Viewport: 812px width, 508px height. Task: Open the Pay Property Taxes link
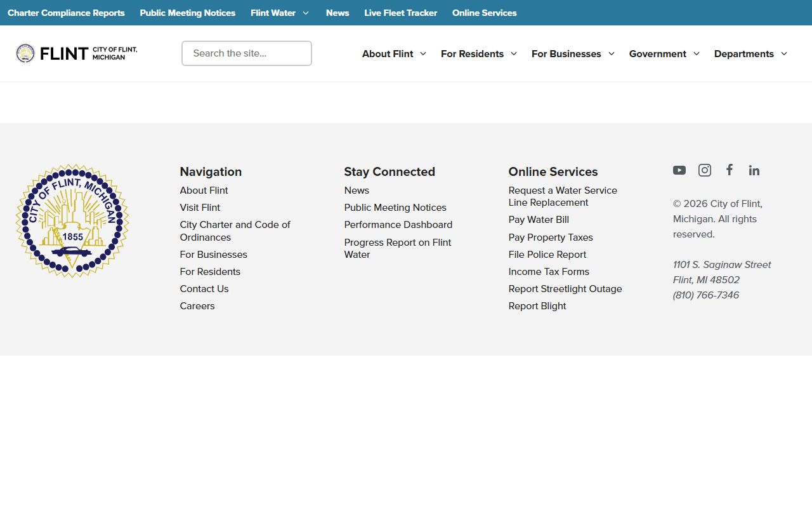point(551,237)
